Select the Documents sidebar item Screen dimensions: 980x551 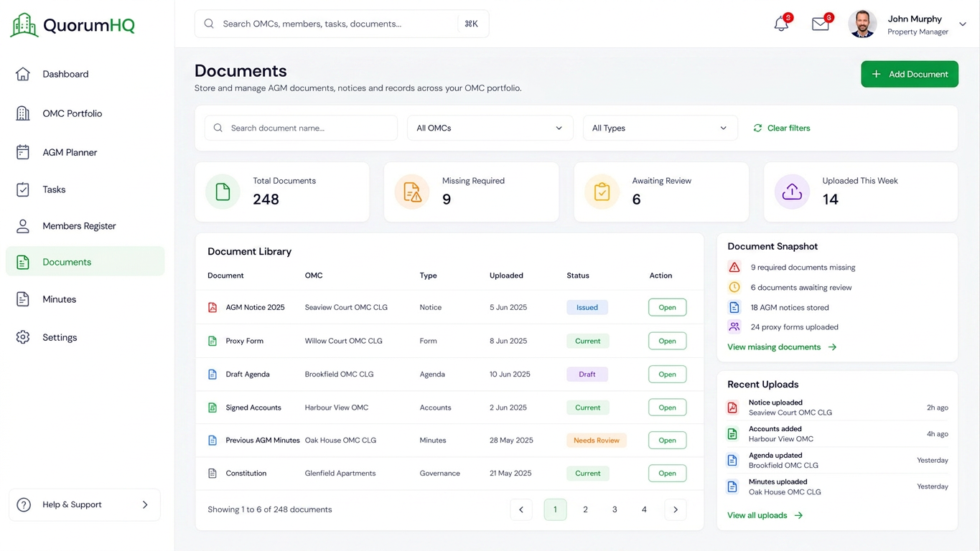(x=85, y=262)
